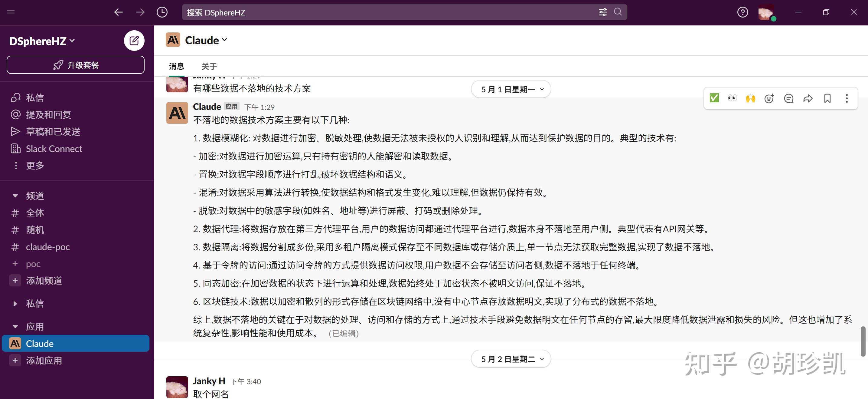The image size is (868, 399).
Task: Select Claude app in sidebar
Action: (x=76, y=343)
